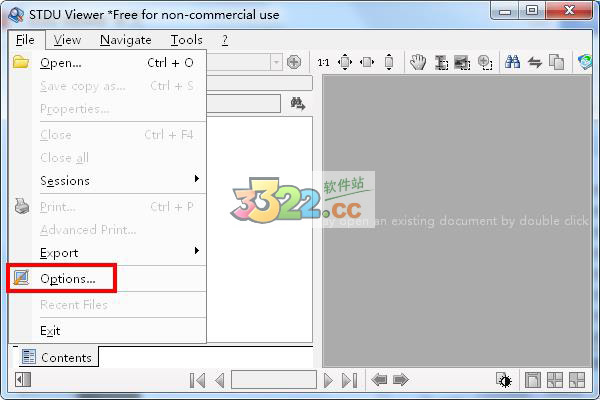
Task: Open the View menu
Action: click(67, 40)
